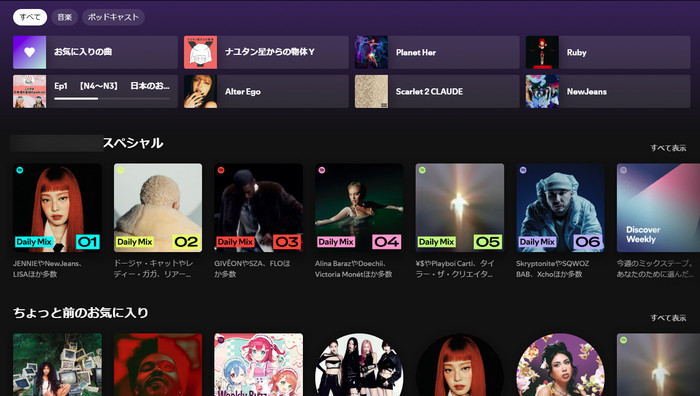This screenshot has height=396, width=700.
Task: Open お気に入りの曲 liked songs tile
Action: coord(95,52)
